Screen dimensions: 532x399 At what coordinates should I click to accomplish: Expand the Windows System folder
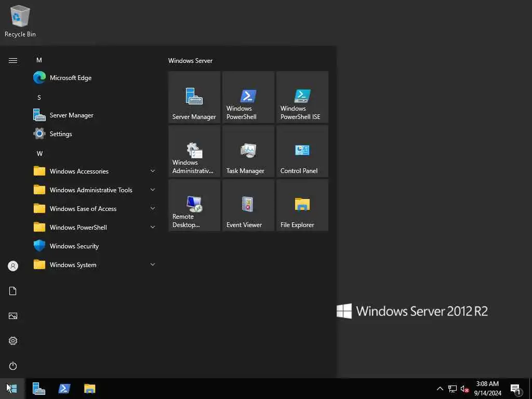point(95,264)
